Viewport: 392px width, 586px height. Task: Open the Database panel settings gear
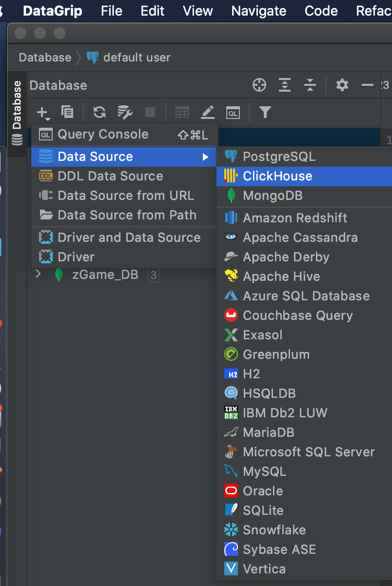click(x=342, y=85)
